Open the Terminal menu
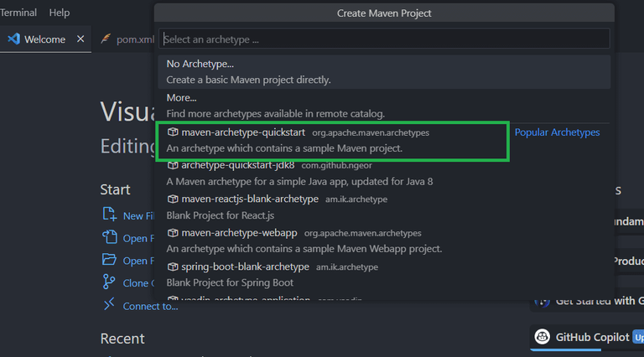Viewport: 644px width, 357px height. pos(18,13)
